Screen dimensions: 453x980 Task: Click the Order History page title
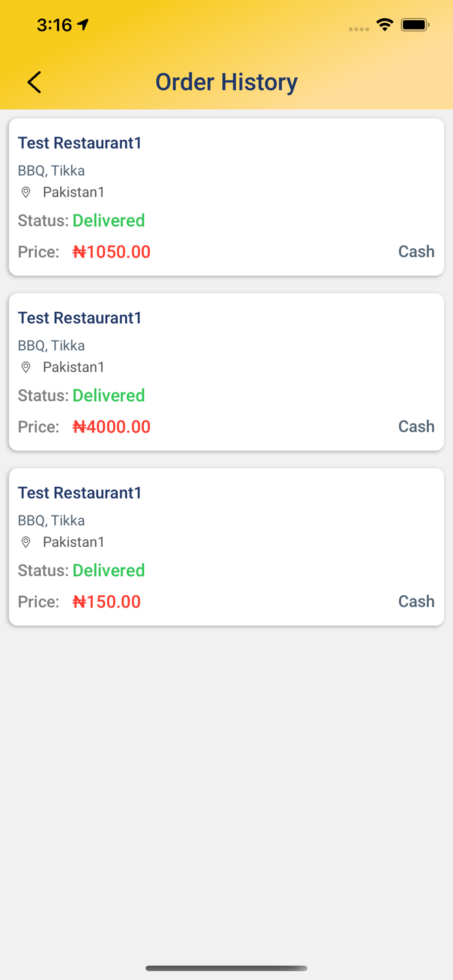[226, 82]
